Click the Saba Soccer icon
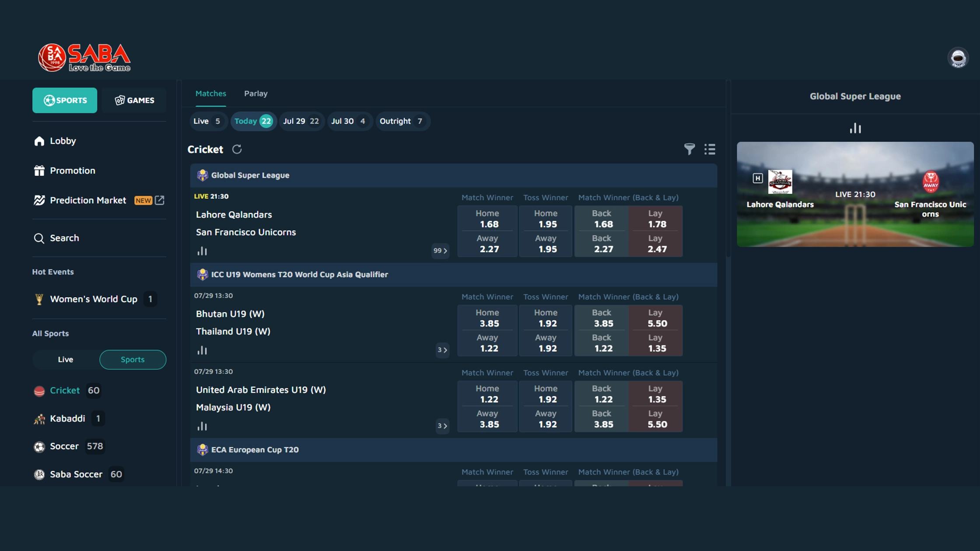The width and height of the screenshot is (980, 551). pyautogui.click(x=39, y=474)
